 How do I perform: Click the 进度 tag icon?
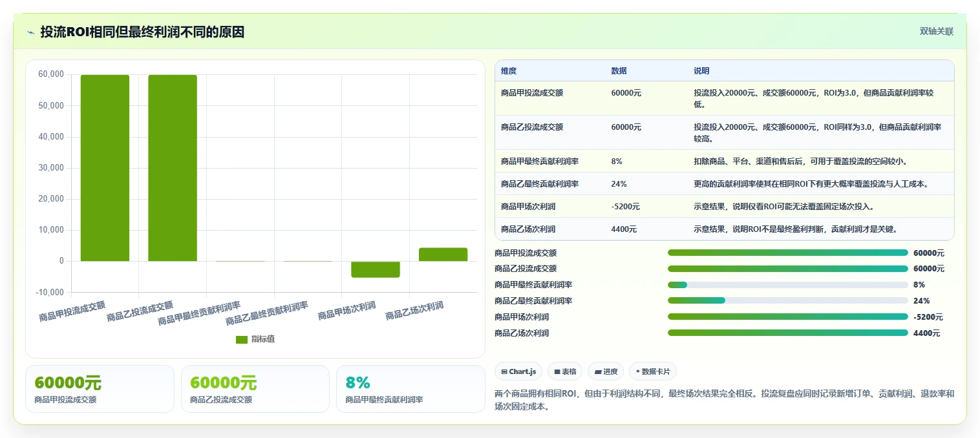598,372
